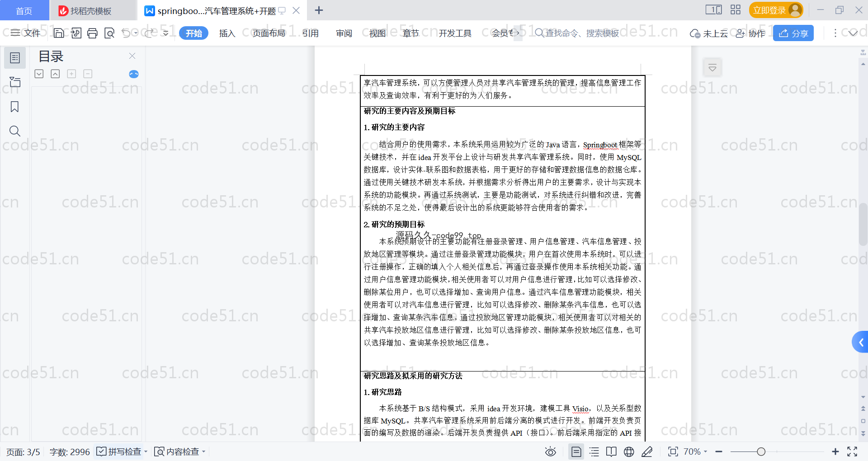Image resolution: width=868 pixels, height=461 pixels.
Task: Click the 字数: 2996 word count
Action: pos(70,452)
